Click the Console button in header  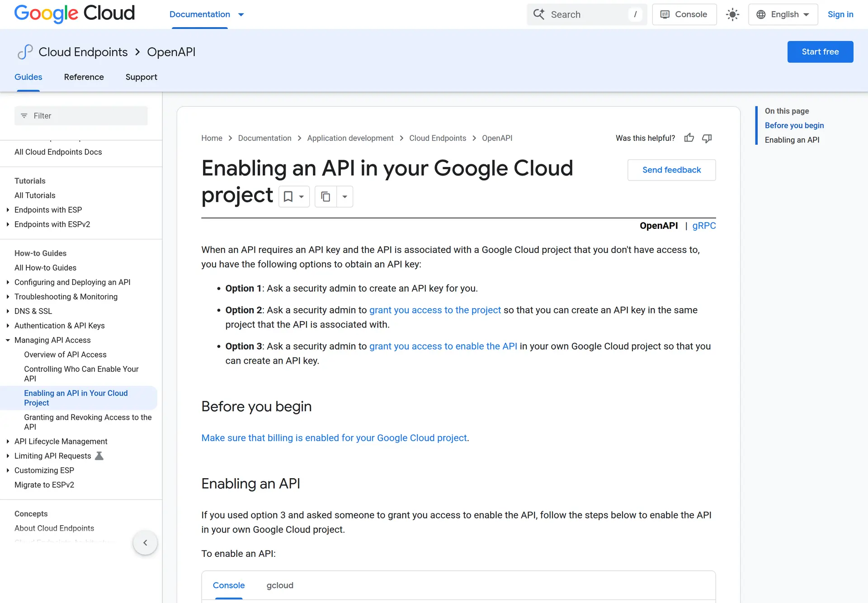coord(684,14)
